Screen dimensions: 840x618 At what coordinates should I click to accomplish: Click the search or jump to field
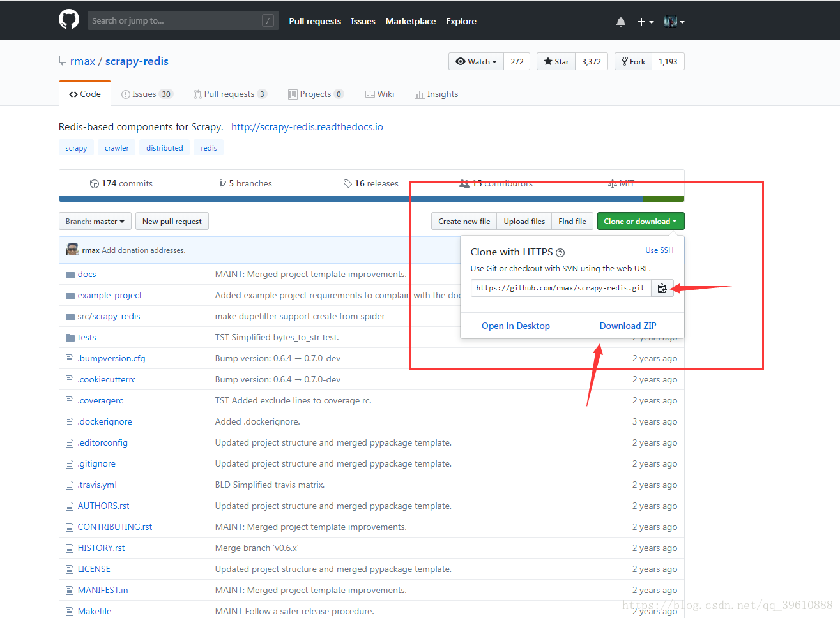tap(182, 20)
